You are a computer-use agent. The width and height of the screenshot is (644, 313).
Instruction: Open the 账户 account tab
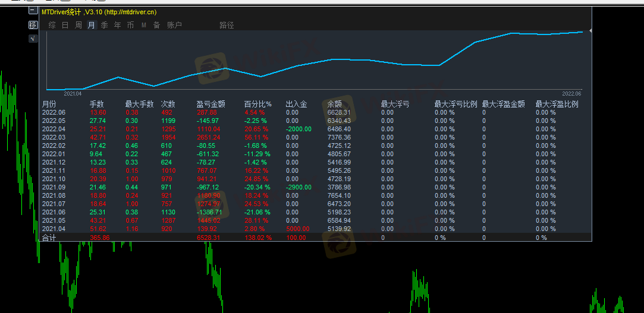(x=174, y=25)
